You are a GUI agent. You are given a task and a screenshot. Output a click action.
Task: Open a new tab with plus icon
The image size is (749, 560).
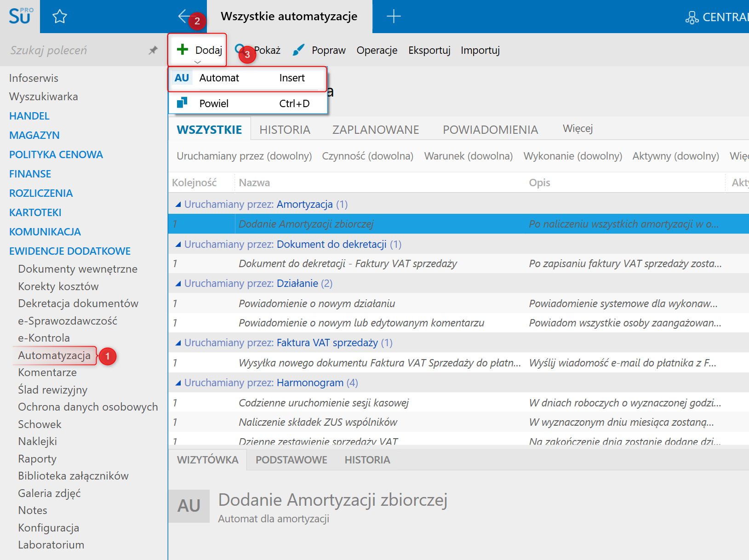point(394,17)
